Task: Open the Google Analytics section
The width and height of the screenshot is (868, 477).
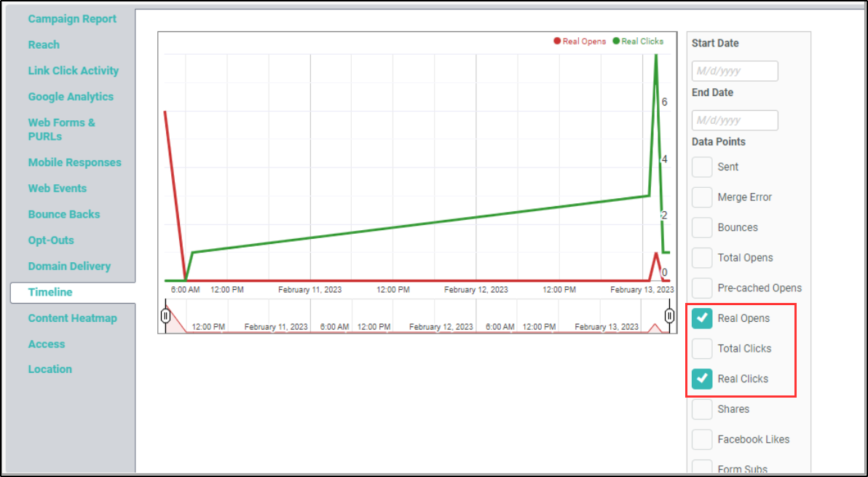Action: (71, 97)
